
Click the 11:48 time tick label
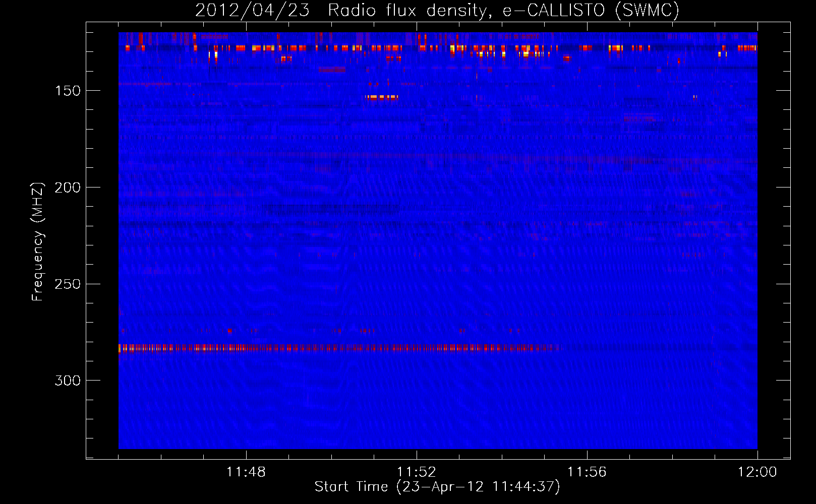pos(246,472)
